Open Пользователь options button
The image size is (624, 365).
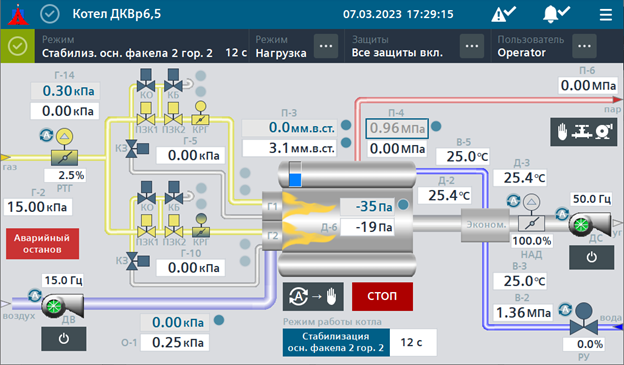(584, 46)
